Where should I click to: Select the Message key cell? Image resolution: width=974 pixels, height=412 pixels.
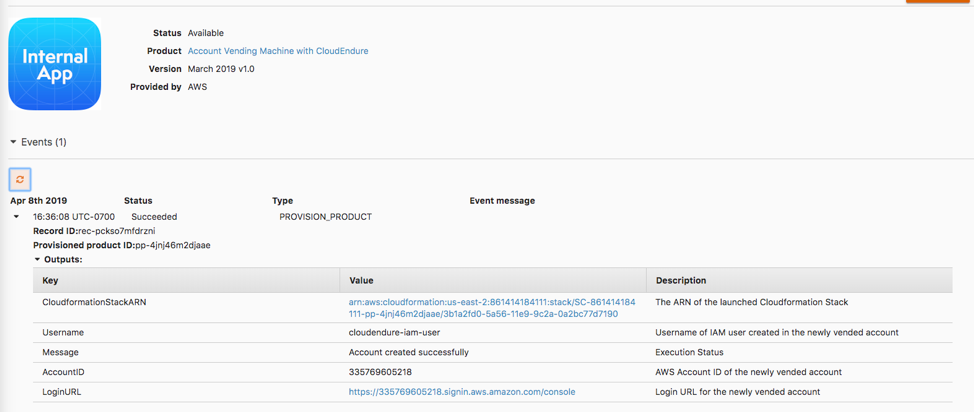60,352
